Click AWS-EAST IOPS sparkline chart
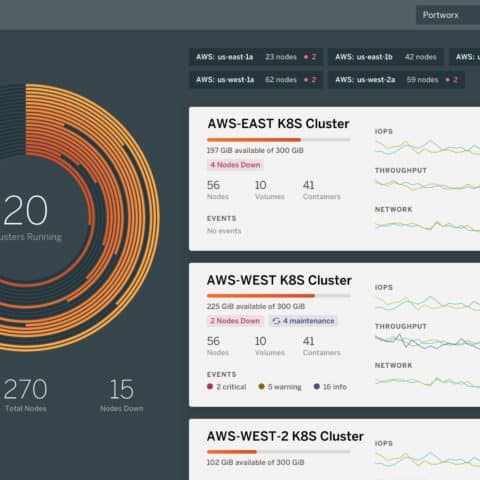The height and width of the screenshot is (480, 480). pos(427,148)
